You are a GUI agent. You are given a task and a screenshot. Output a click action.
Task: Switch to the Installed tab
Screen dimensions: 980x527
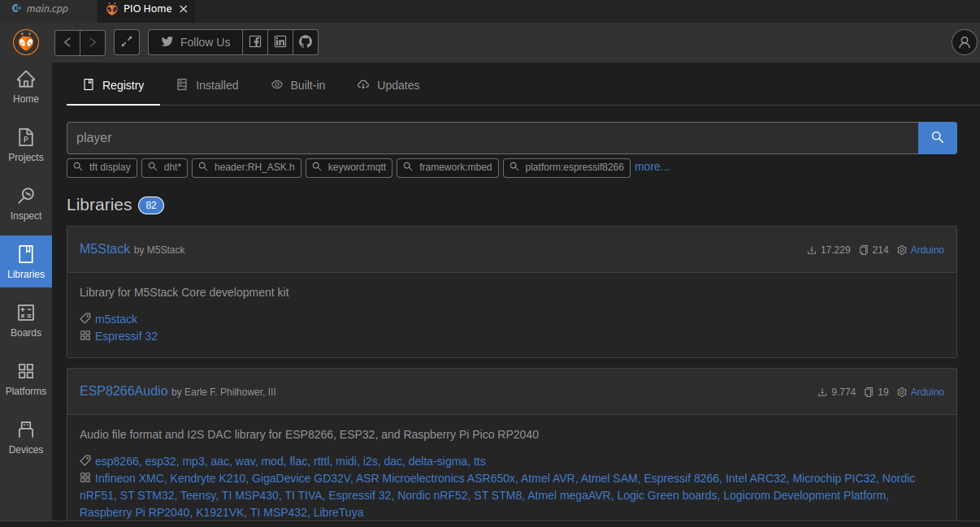(x=208, y=85)
